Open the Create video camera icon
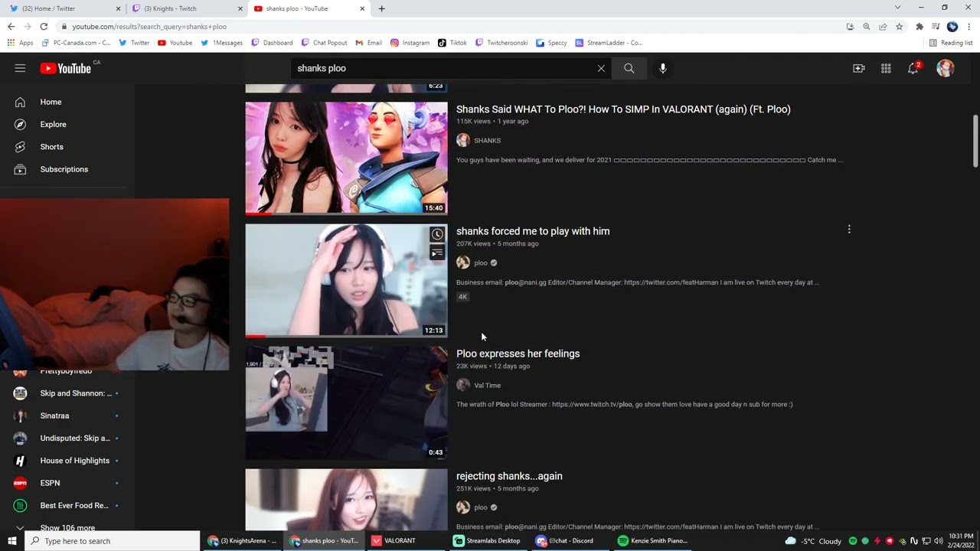This screenshot has width=980, height=551. 859,68
